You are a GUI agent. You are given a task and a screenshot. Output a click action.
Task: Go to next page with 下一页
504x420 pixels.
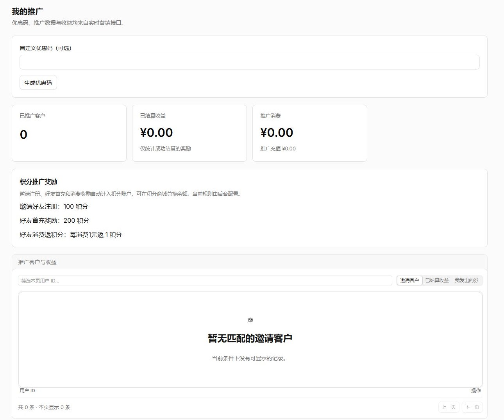[472, 407]
